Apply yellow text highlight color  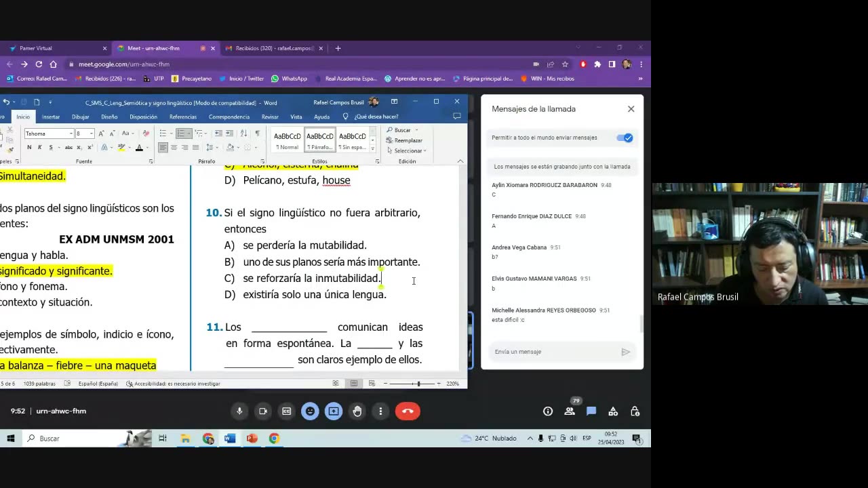tap(121, 147)
